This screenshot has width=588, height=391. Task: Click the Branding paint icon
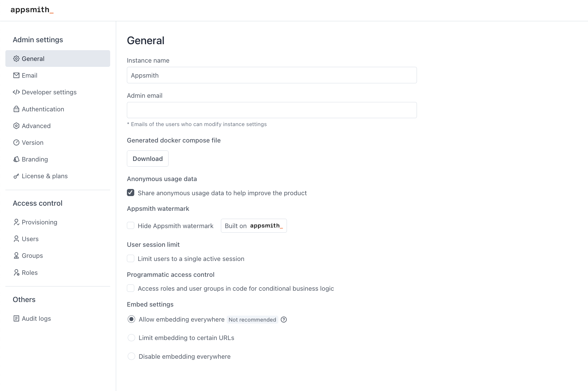pos(16,159)
